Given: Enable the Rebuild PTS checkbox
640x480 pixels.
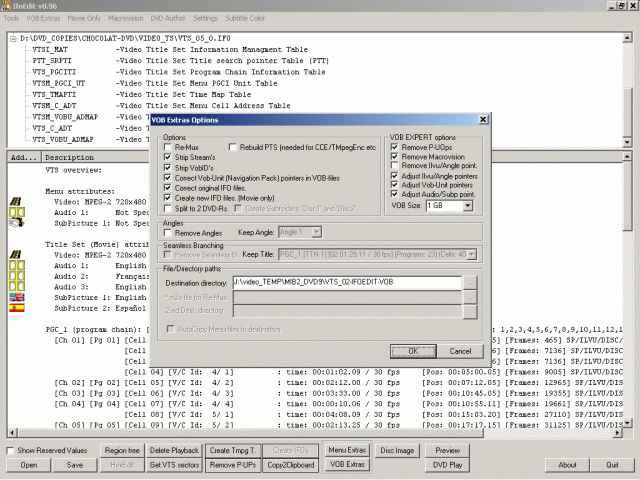Looking at the screenshot, I should (x=233, y=147).
